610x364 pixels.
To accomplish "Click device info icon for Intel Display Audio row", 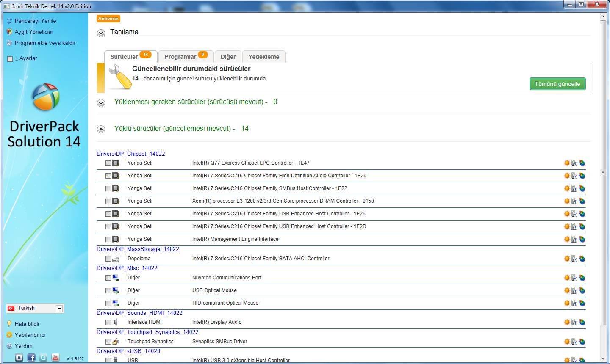I will [574, 322].
